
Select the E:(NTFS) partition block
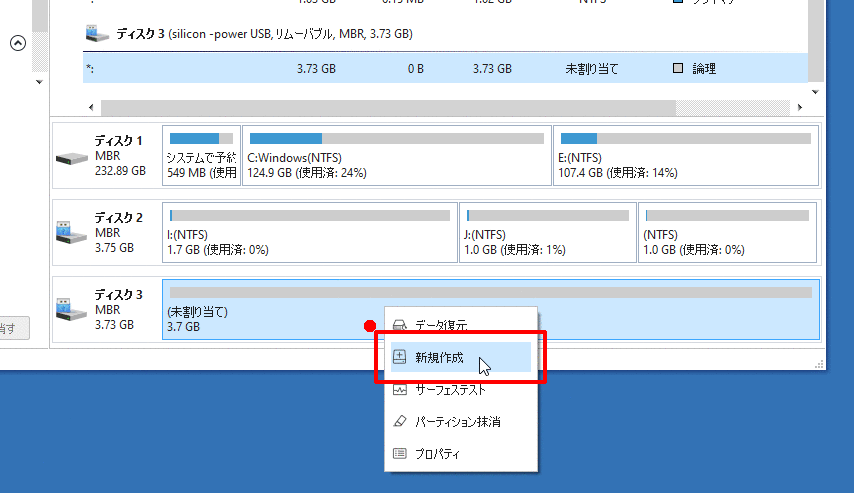pos(684,155)
